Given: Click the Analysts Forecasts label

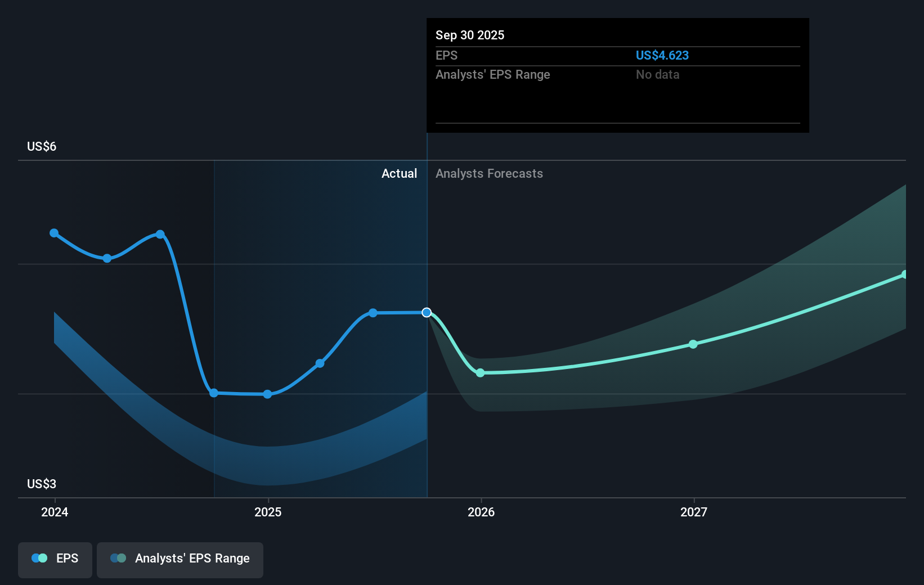Looking at the screenshot, I should point(489,174).
